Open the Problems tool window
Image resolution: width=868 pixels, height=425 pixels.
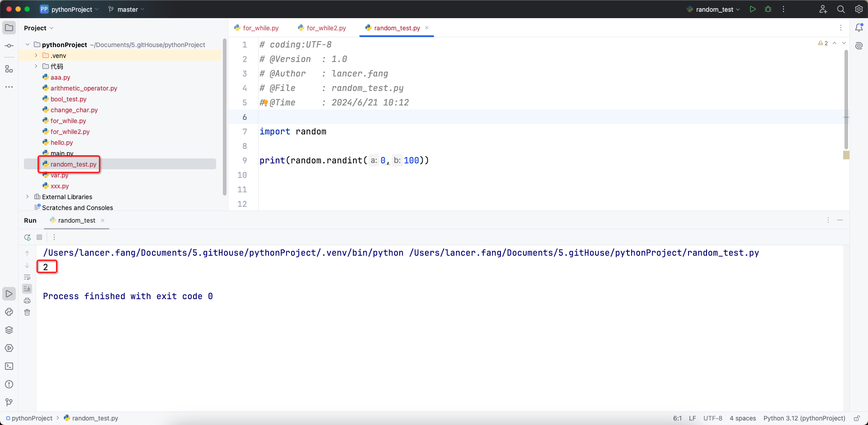(9, 384)
